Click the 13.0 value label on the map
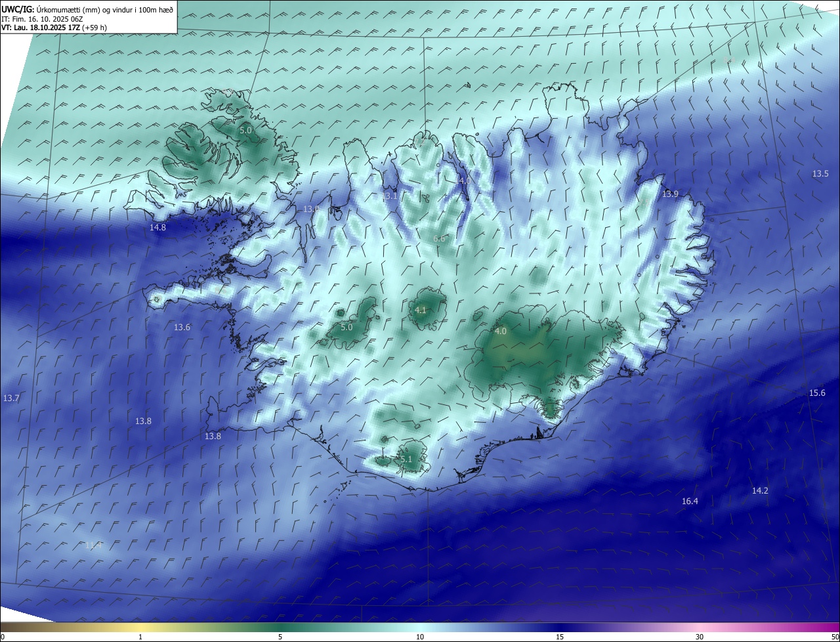 pos(311,209)
